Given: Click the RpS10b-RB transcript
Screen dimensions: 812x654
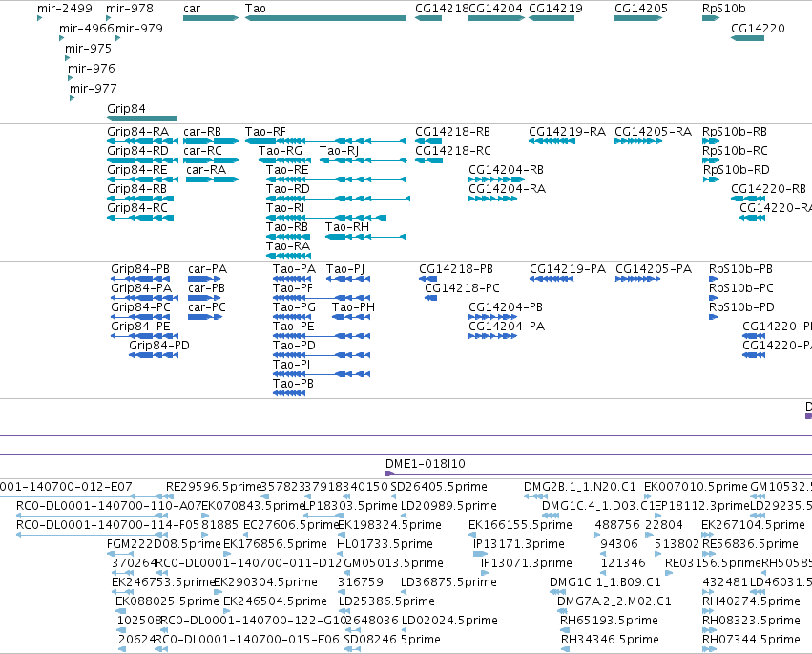Looking at the screenshot, I should (x=711, y=141).
